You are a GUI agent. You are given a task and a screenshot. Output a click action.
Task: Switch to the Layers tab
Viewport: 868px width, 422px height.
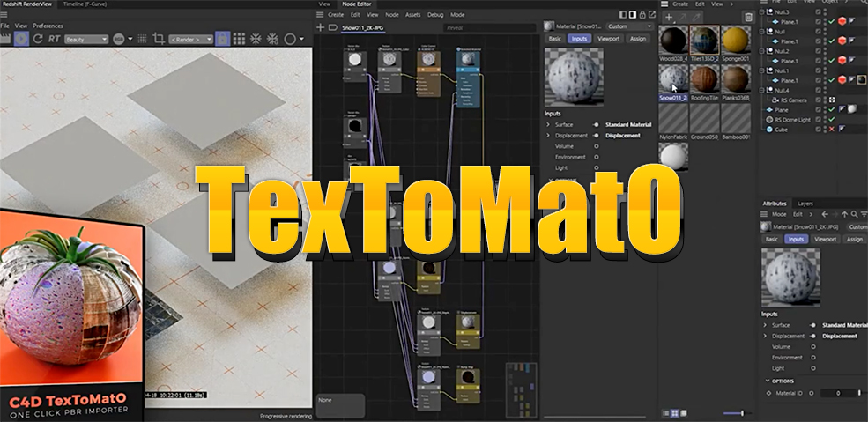coord(805,204)
